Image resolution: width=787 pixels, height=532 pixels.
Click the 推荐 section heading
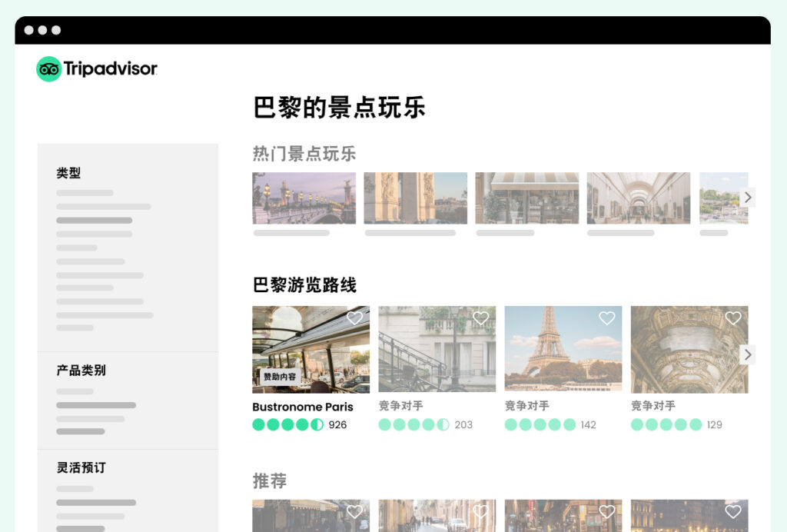270,480
